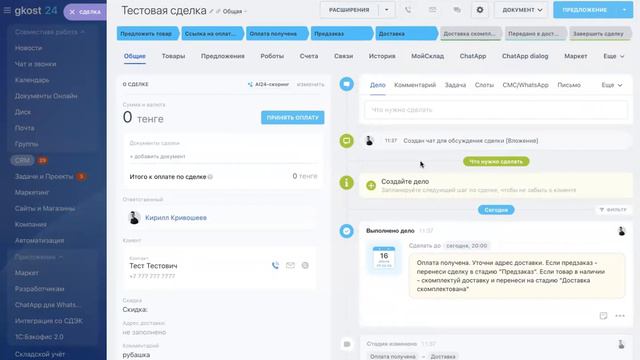The width and height of the screenshot is (640, 360).
Task: Click the РАСШИРЕНИЯ button
Action: point(349,10)
